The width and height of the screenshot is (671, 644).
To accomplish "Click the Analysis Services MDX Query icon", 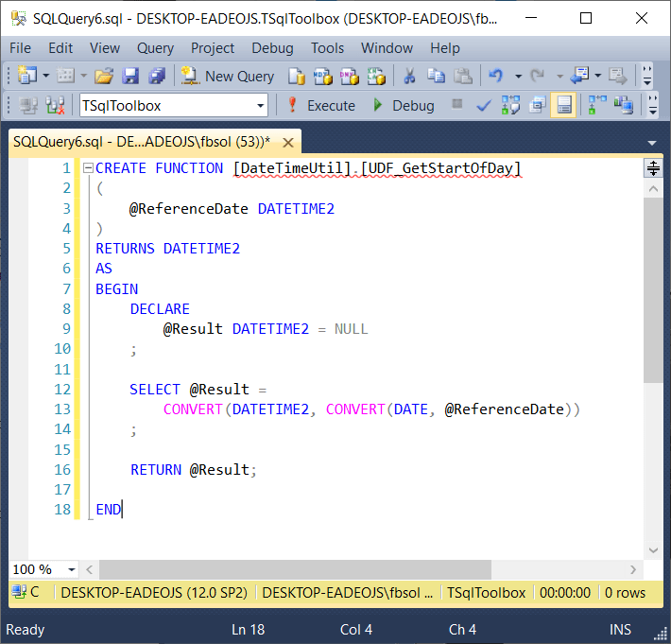I will coord(323,77).
